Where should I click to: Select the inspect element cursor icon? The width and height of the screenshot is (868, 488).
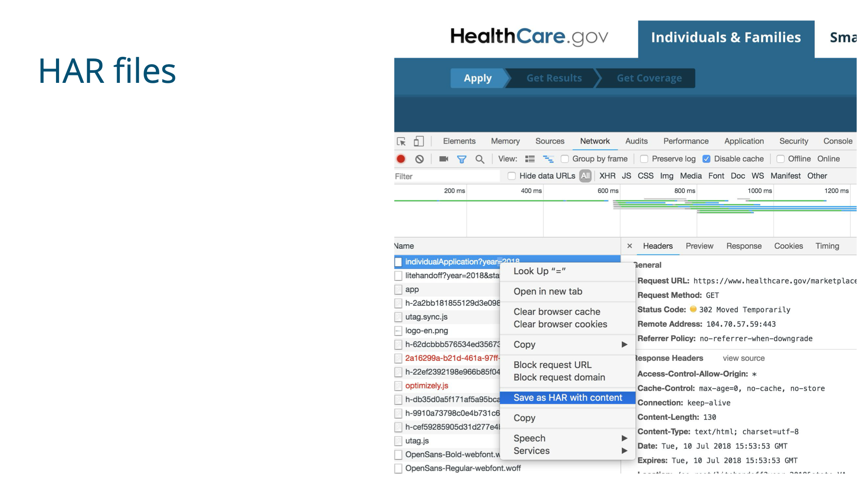(x=401, y=141)
